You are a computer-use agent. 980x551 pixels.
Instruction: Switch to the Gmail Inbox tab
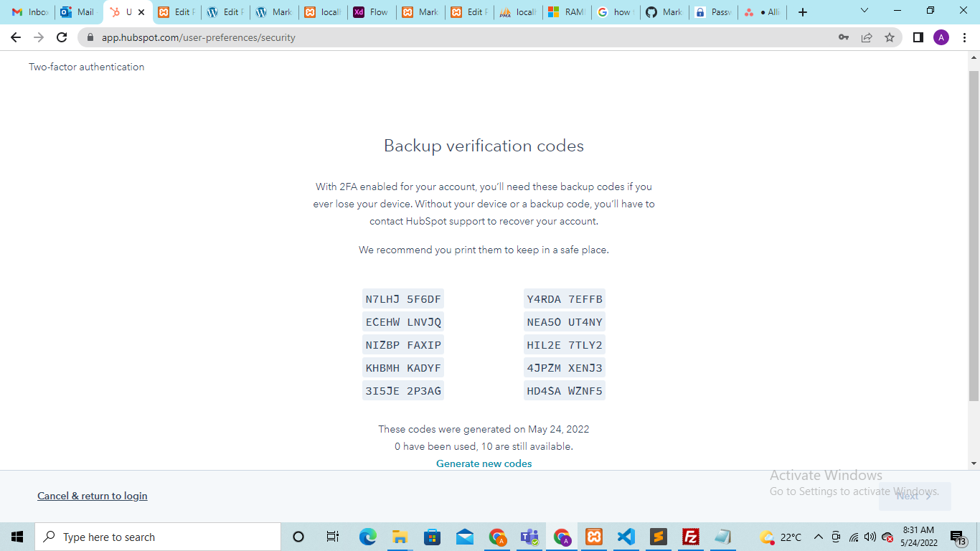(x=30, y=12)
